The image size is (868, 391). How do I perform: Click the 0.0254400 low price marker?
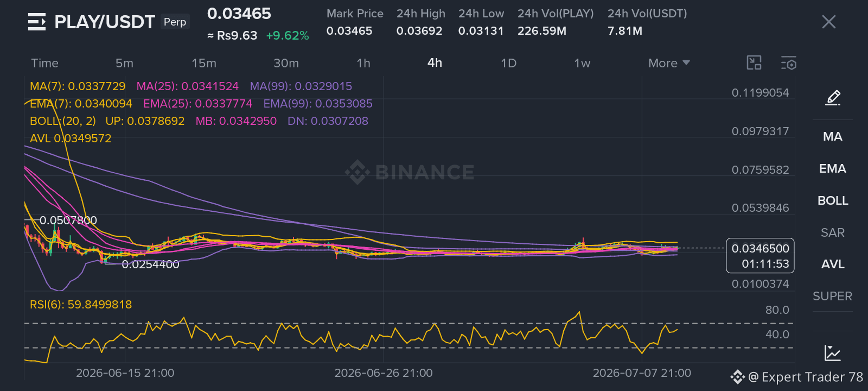click(150, 264)
